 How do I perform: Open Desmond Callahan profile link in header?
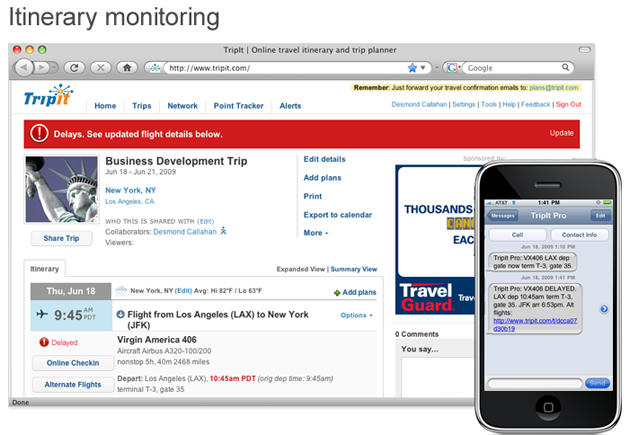[x=419, y=104]
